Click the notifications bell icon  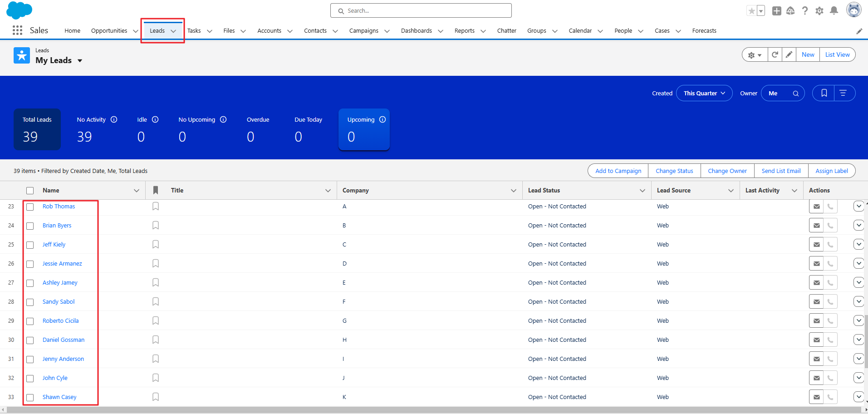(x=834, y=10)
